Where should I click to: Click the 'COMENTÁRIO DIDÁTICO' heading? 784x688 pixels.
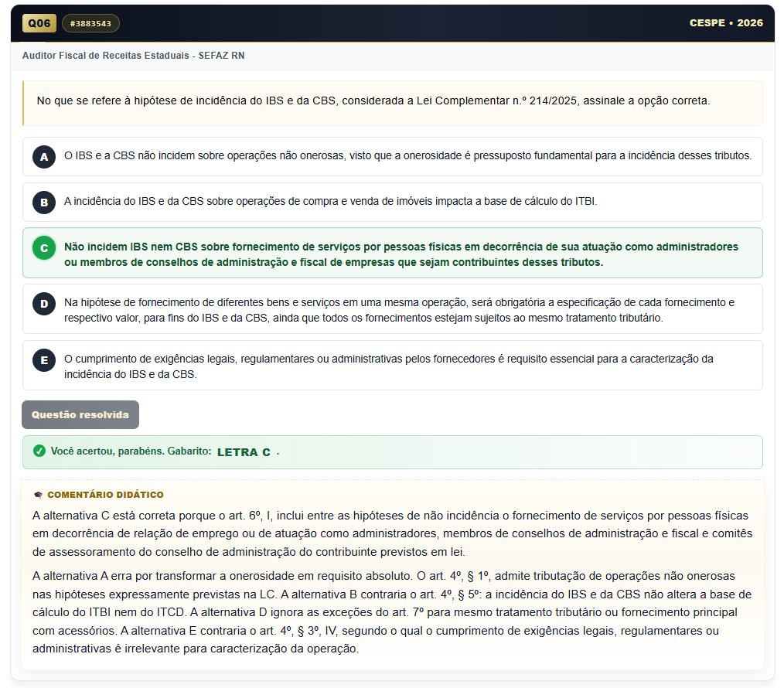(105, 495)
